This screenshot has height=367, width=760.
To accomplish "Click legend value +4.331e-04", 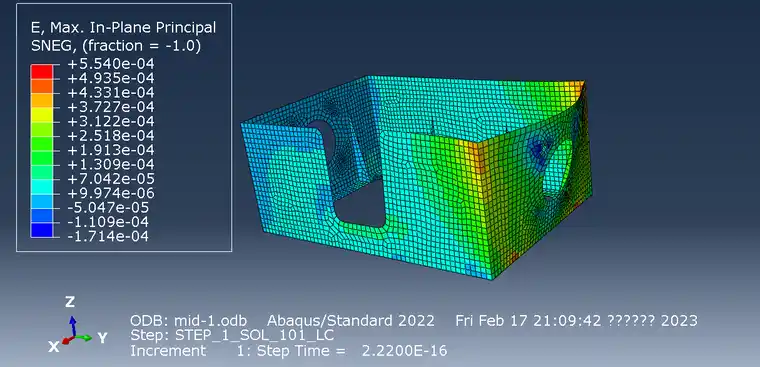I will click(112, 93).
